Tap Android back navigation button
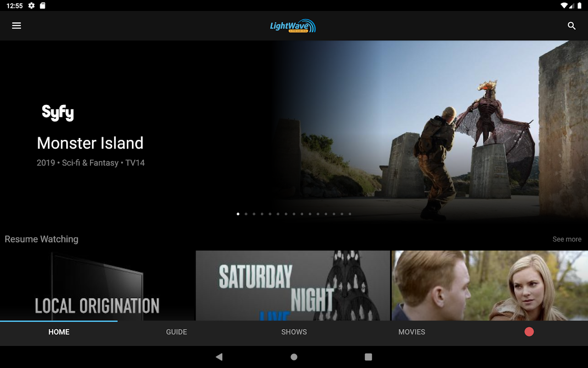The width and height of the screenshot is (588, 368). pyautogui.click(x=219, y=356)
